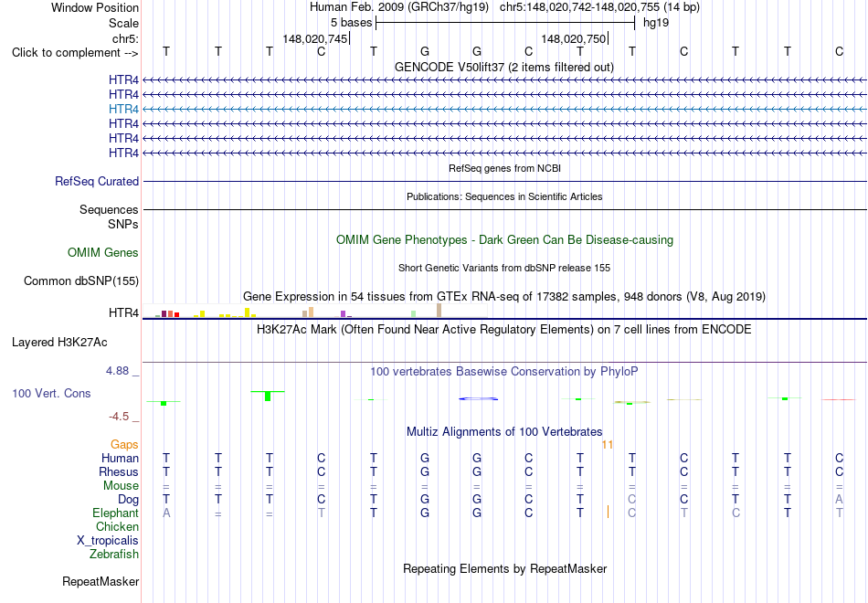This screenshot has height=603, width=868.
Task: Open the "OMIM Gene Phenotypes" track title
Action: 504,239
